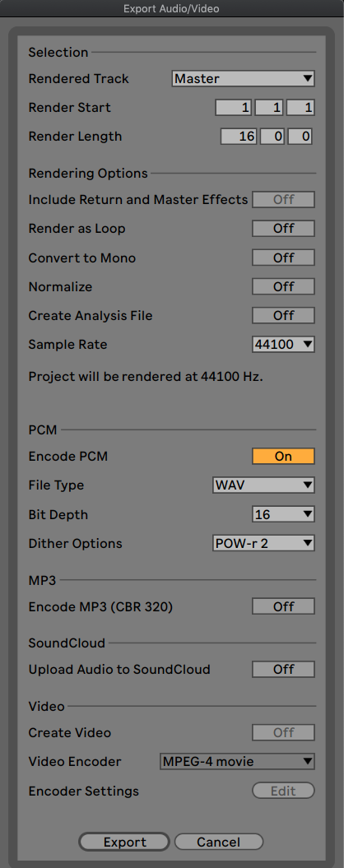This screenshot has height=868, width=344.
Task: Click the 'Rendered Track' label
Action: (x=79, y=79)
